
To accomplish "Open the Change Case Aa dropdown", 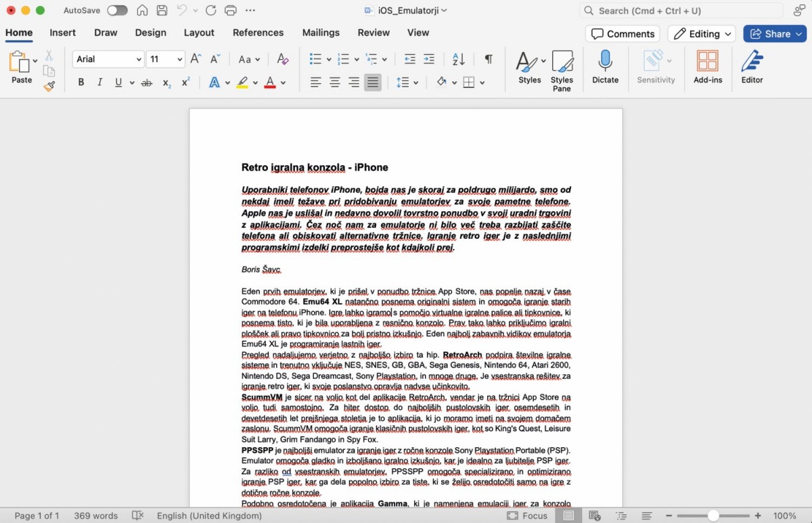I will click(248, 60).
